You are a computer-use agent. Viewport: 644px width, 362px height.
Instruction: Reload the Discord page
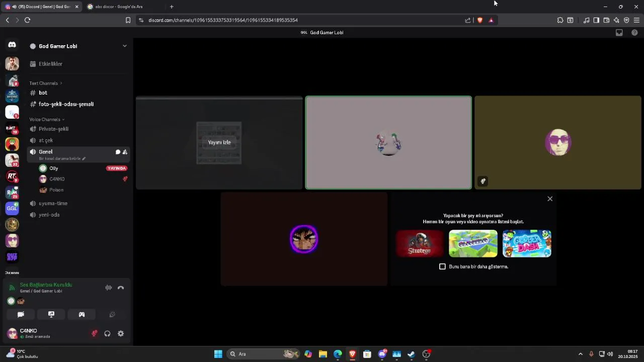click(27, 20)
